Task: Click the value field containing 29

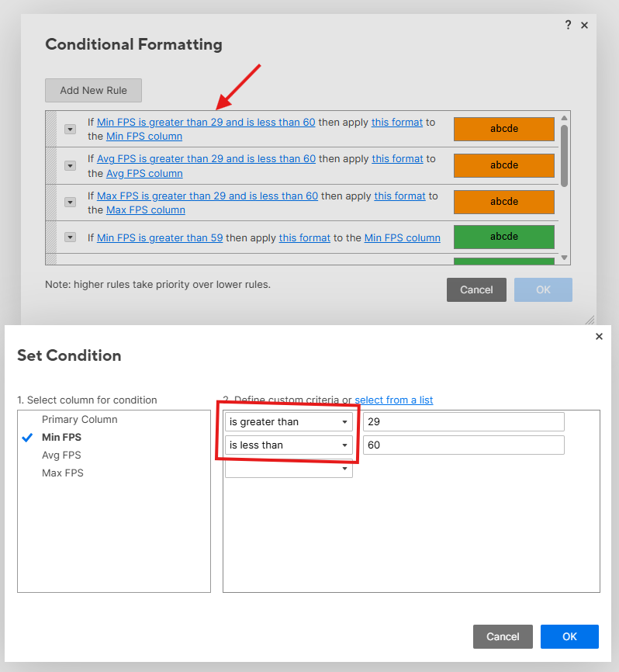Action: click(464, 421)
